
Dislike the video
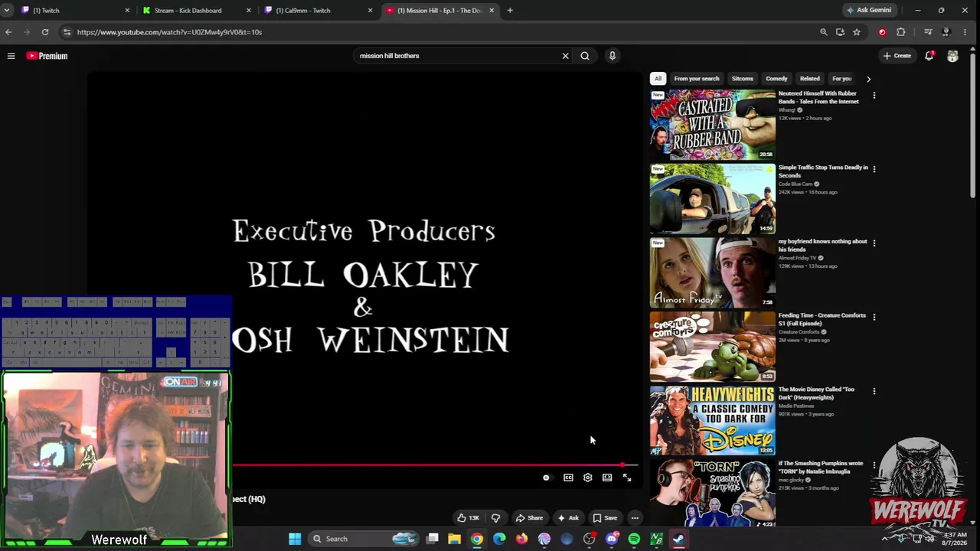point(495,518)
